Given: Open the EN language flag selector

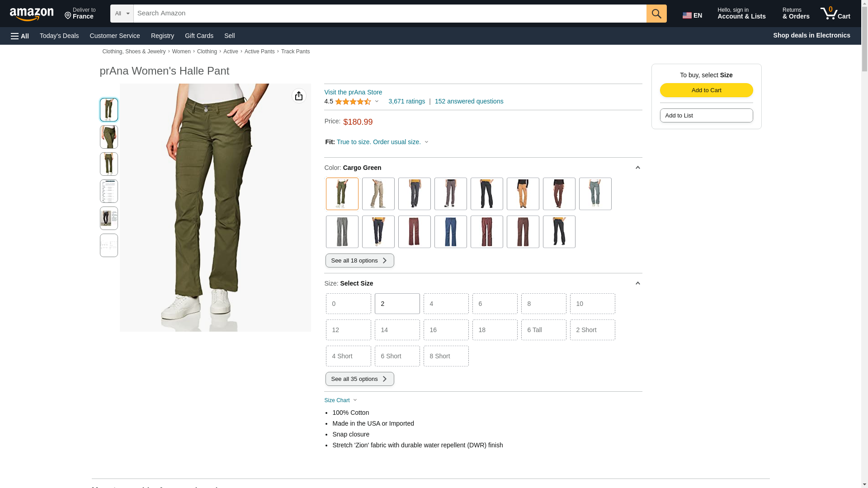Looking at the screenshot, I should click(692, 15).
